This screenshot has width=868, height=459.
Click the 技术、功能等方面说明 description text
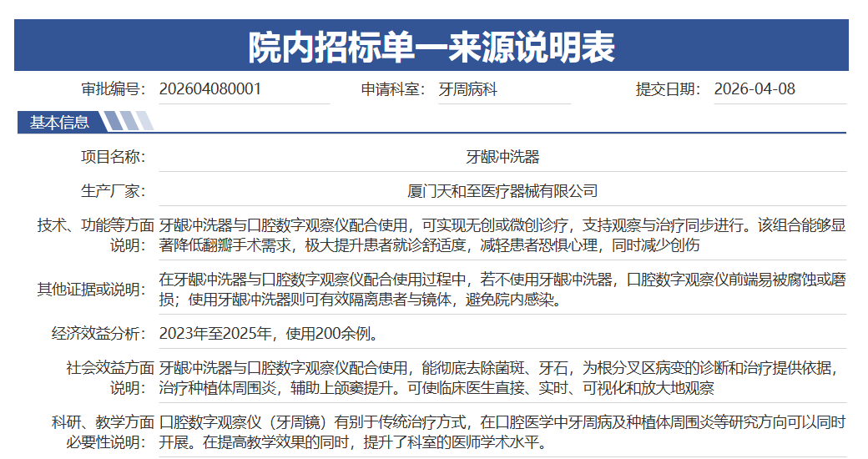click(502, 235)
